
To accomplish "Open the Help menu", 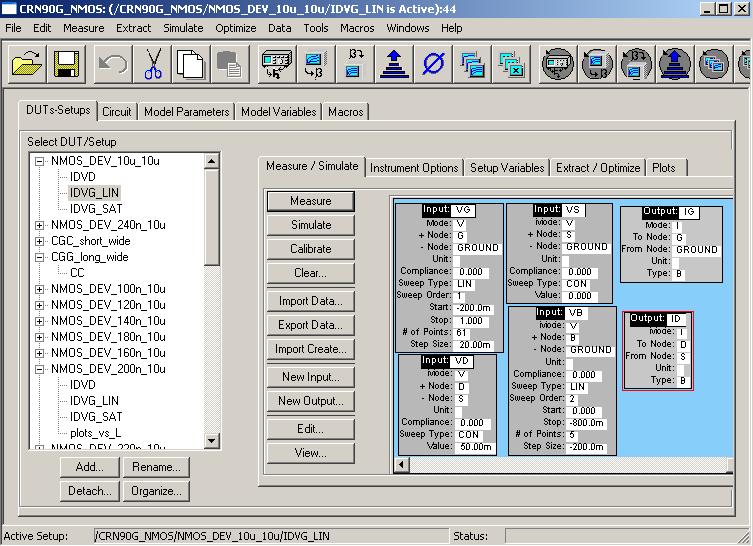I will [451, 28].
